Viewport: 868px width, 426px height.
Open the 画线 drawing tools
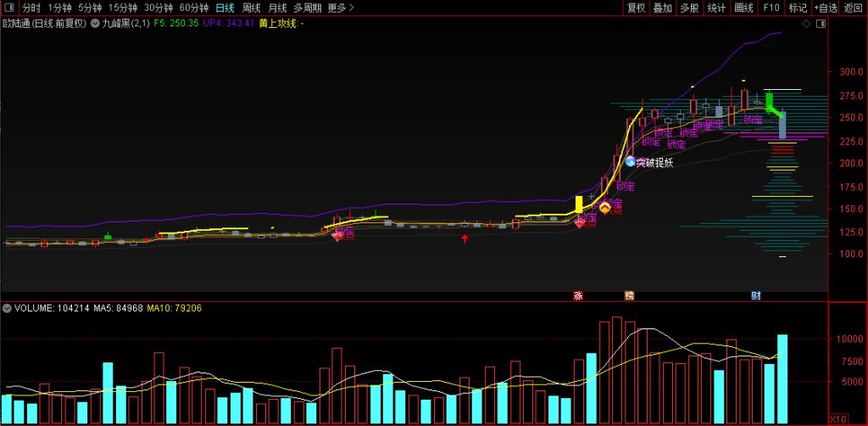point(743,8)
